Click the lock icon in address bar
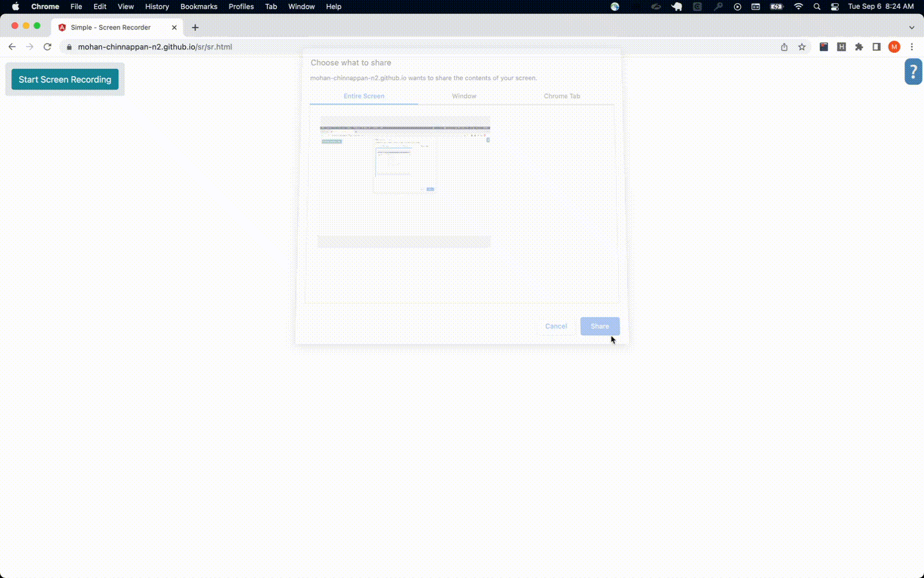This screenshot has height=578, width=924. pos(69,47)
